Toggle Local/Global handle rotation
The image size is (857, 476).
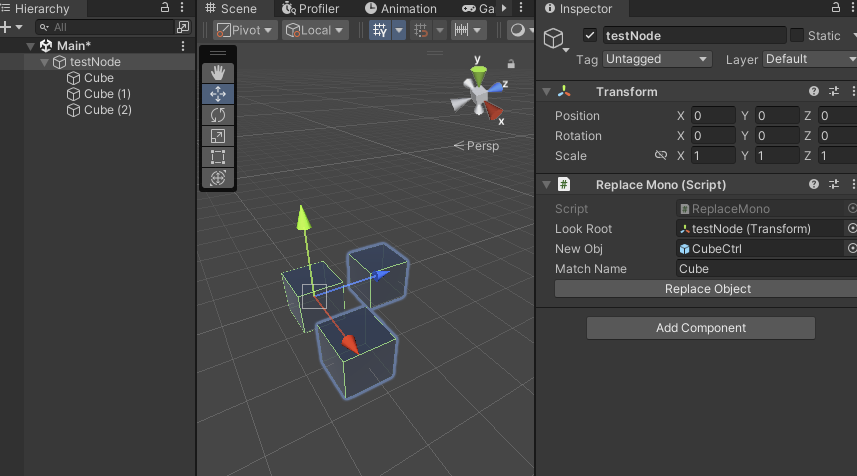point(315,30)
